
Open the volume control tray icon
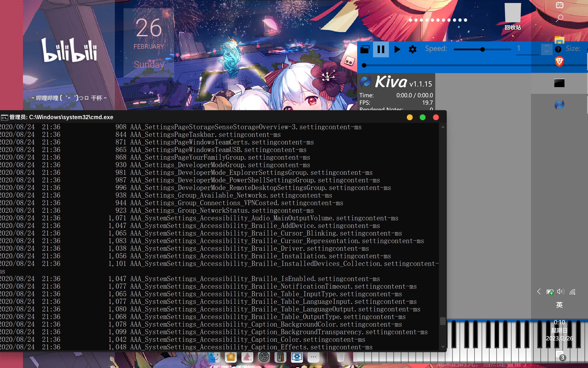pyautogui.click(x=561, y=291)
